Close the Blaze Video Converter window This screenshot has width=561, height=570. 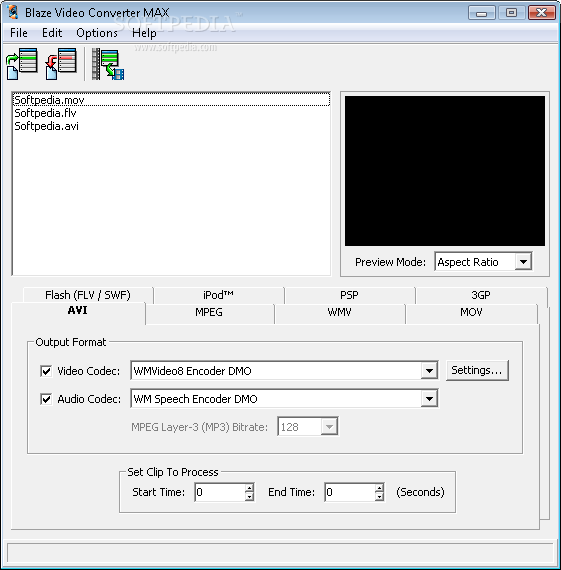(542, 13)
